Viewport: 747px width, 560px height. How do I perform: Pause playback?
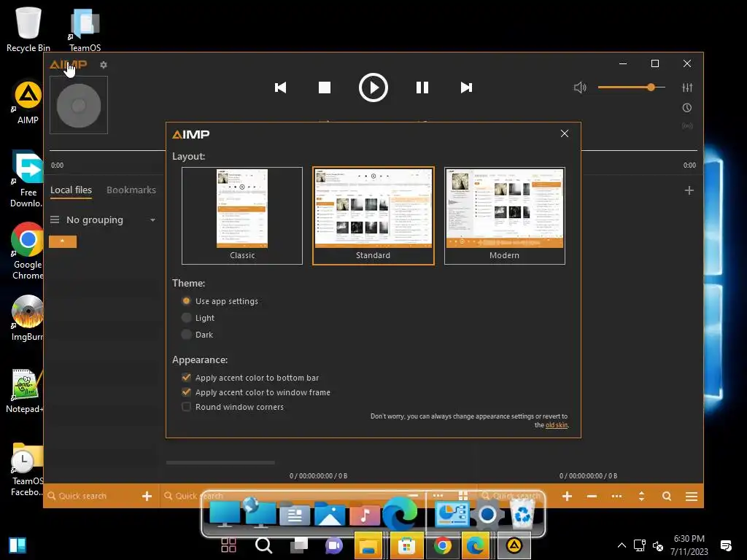pos(422,87)
